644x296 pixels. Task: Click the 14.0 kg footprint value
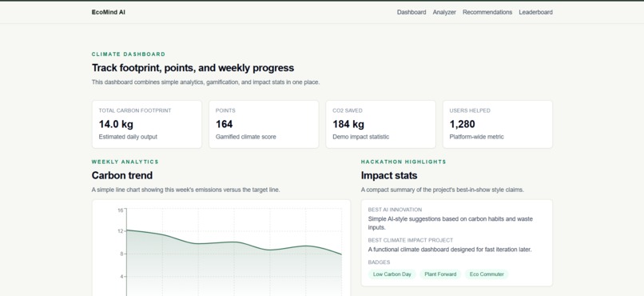[116, 124]
